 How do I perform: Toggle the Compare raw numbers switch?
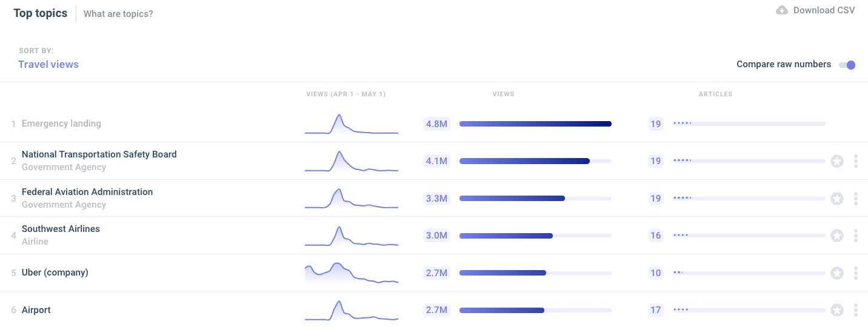click(x=847, y=65)
